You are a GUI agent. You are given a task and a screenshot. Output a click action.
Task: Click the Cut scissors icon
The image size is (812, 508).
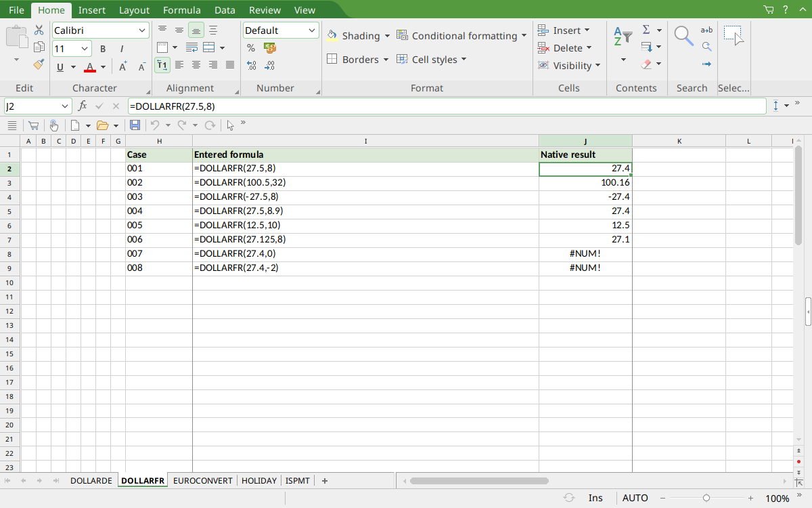pos(39,30)
